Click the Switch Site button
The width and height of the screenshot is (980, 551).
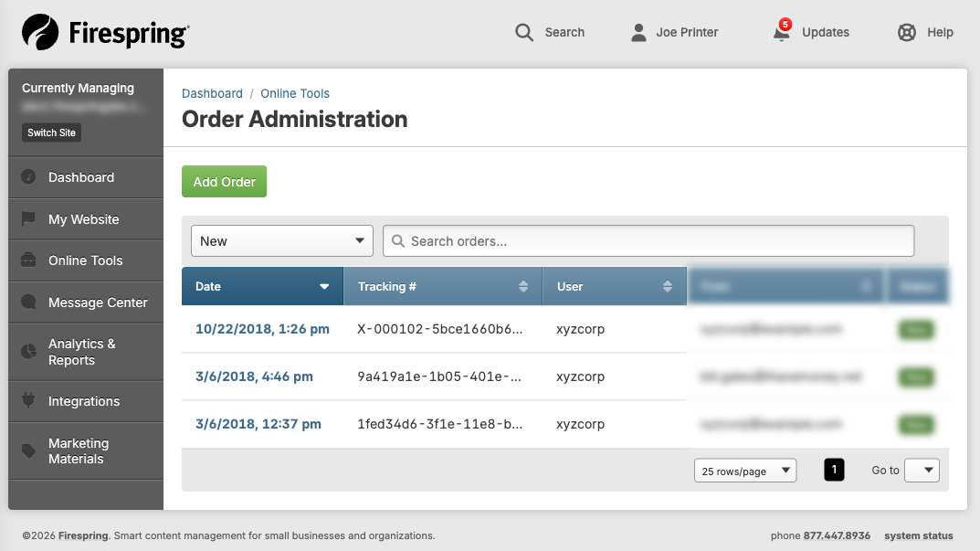[x=51, y=132]
